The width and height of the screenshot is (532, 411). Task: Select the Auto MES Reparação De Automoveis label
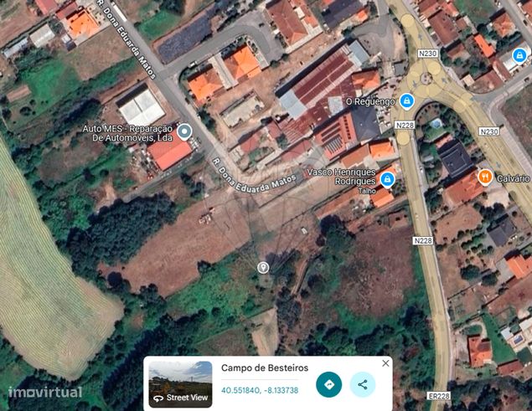pos(127,133)
